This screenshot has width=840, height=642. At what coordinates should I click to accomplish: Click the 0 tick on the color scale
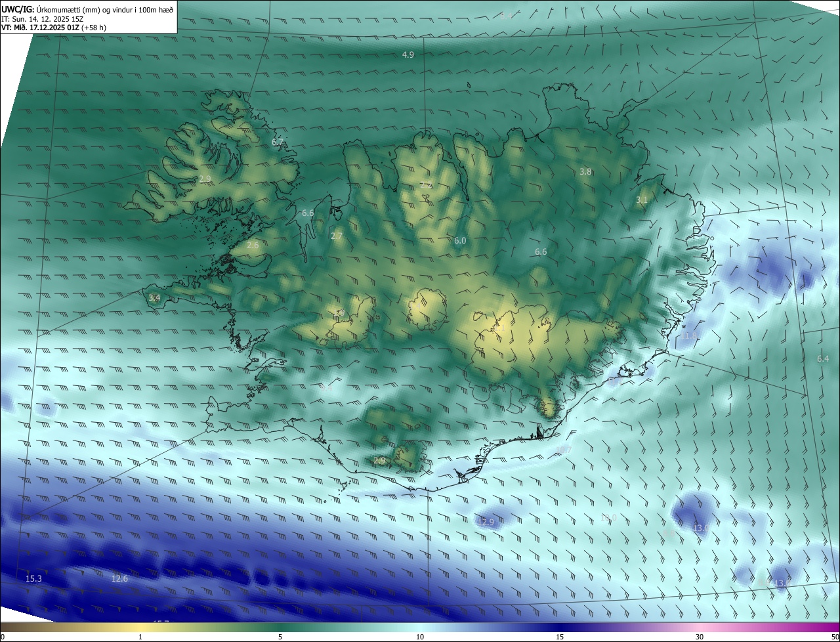(x=3, y=637)
